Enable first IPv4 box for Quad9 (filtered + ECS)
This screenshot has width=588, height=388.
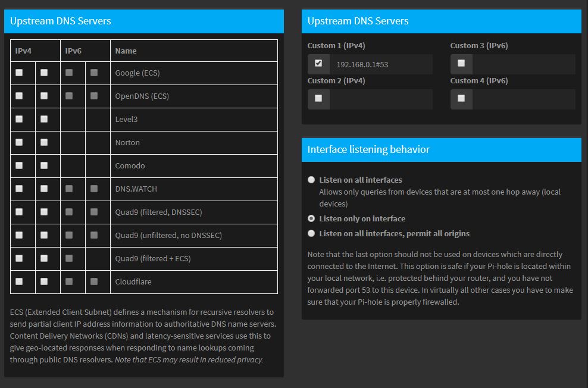19,258
